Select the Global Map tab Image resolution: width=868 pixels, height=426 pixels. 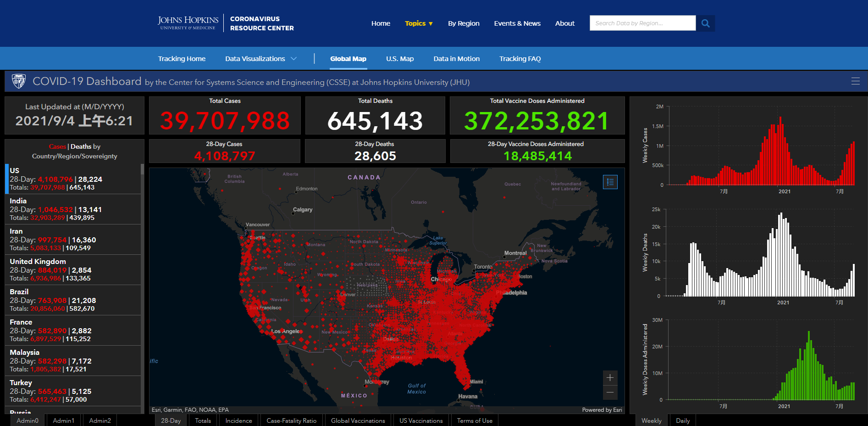(348, 59)
